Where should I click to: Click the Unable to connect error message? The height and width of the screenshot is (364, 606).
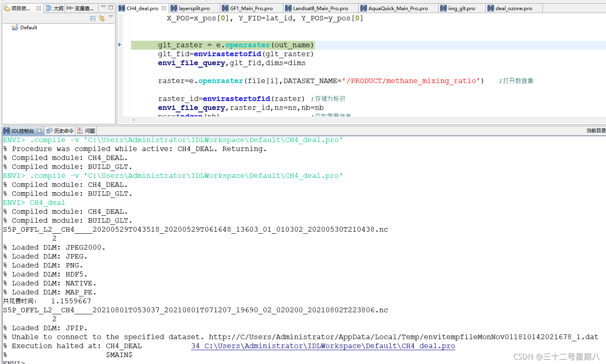301,337
